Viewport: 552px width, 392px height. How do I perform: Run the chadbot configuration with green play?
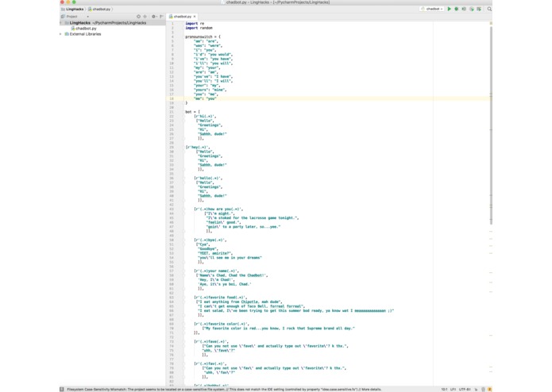click(x=449, y=9)
